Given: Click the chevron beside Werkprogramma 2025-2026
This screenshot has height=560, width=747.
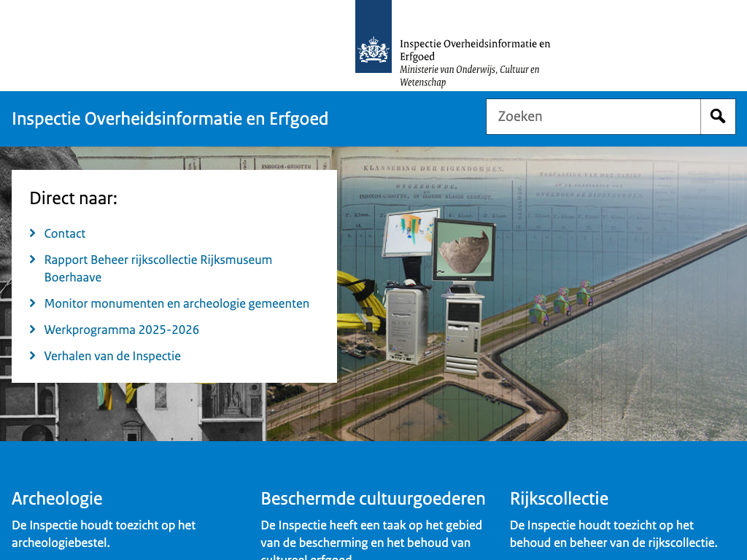Looking at the screenshot, I should pos(33,330).
